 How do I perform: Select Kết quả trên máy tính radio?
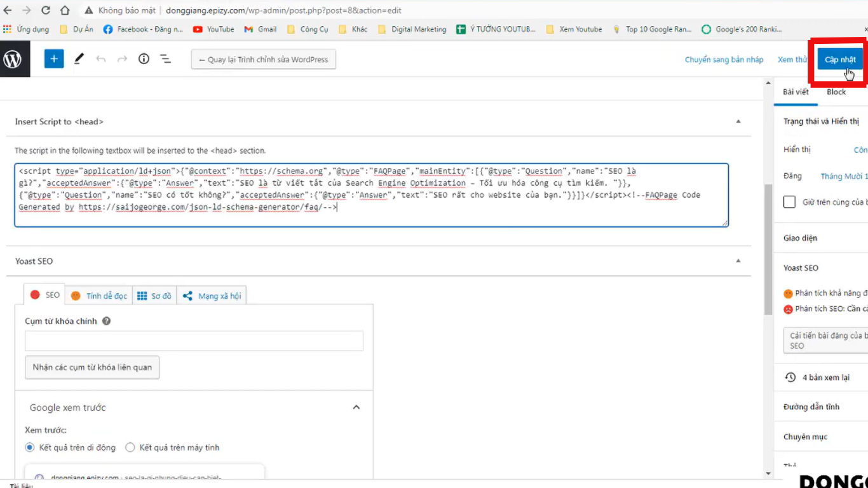coord(130,447)
